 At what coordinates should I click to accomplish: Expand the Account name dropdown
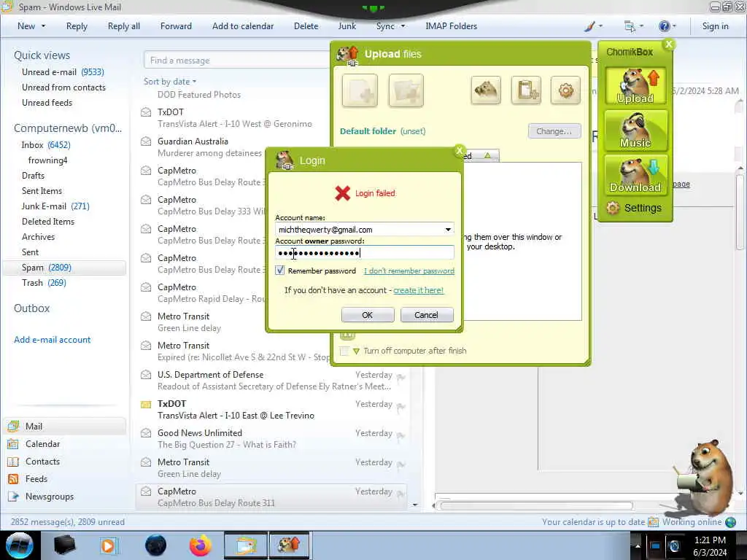(448, 230)
